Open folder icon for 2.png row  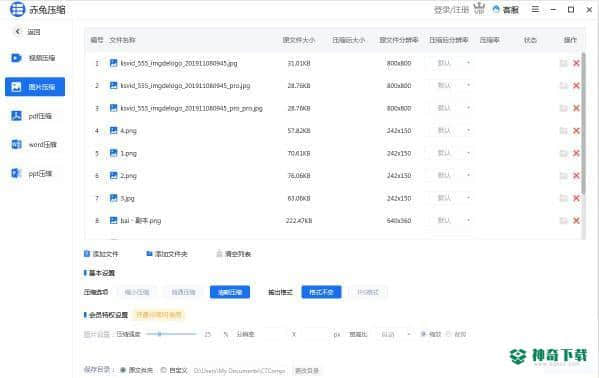pyautogui.click(x=564, y=176)
